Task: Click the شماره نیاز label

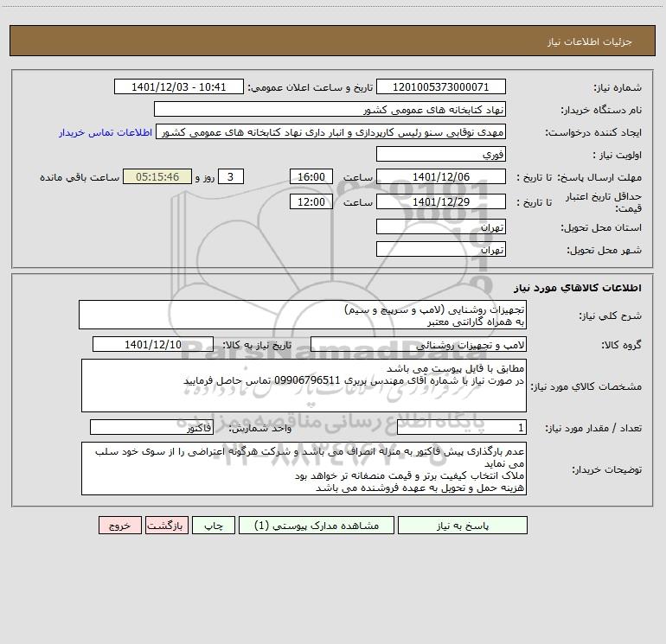Action: (x=618, y=87)
